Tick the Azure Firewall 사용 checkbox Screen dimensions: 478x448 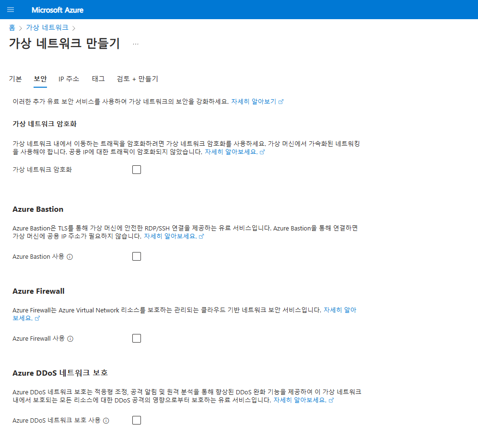pos(137,339)
